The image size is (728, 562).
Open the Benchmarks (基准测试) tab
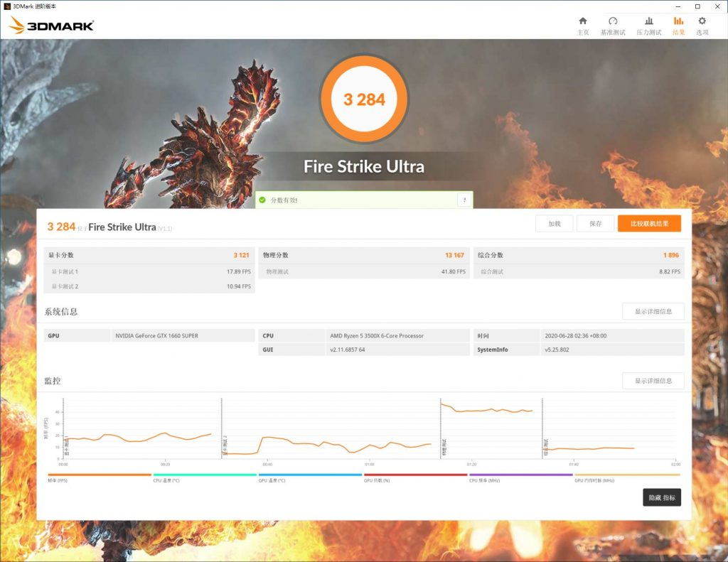[x=613, y=26]
